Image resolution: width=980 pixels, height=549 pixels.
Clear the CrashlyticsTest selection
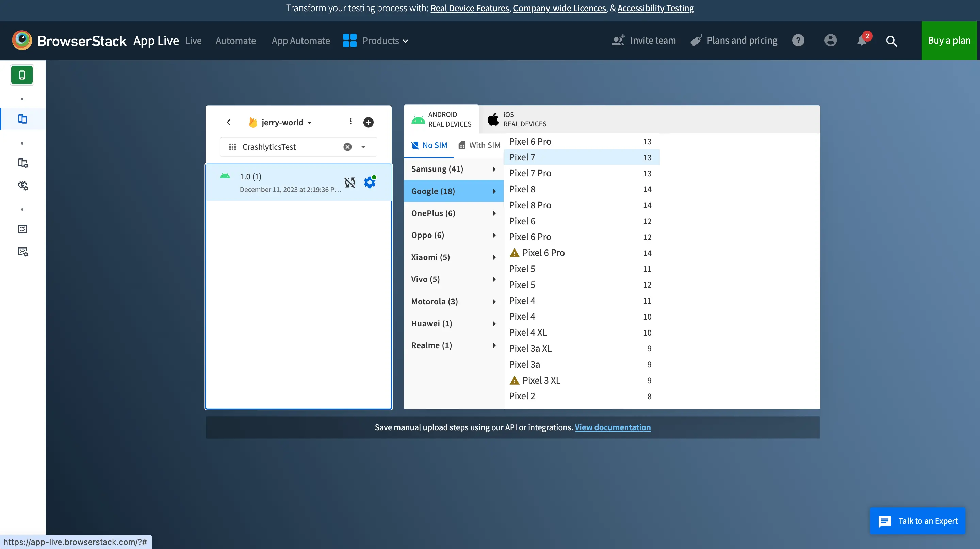[347, 147]
